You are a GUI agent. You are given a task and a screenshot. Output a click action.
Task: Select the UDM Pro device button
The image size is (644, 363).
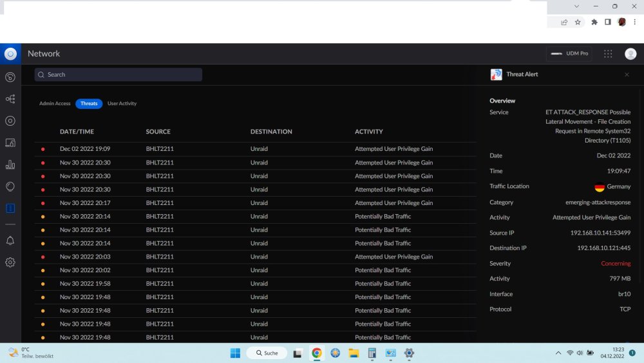pos(569,54)
